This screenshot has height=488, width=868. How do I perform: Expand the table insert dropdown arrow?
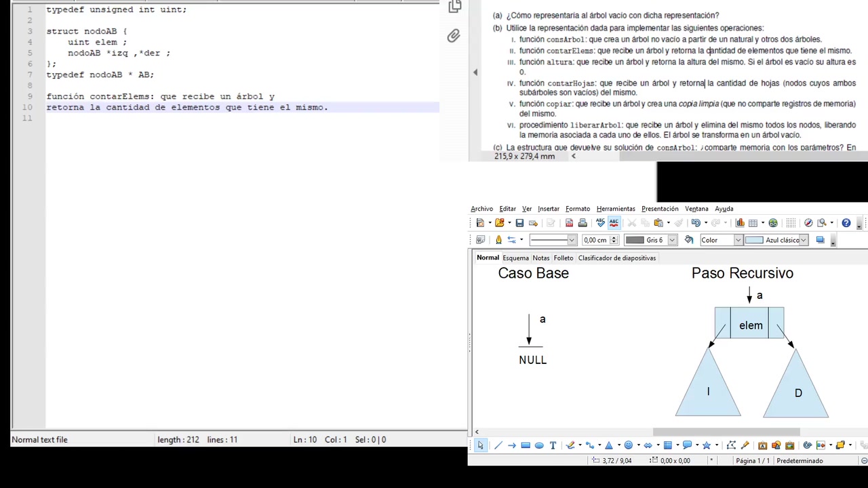pos(763,223)
